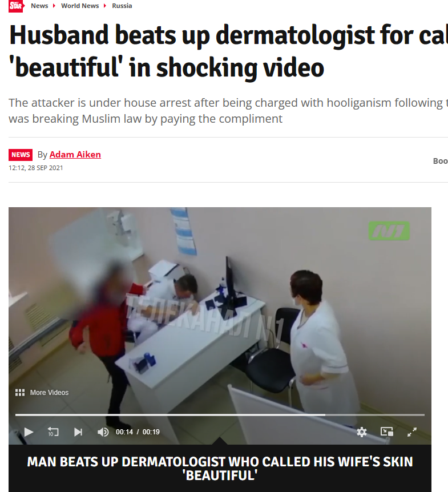The height and width of the screenshot is (492, 448).
Task: Toggle picture-in-picture mode
Action: pyautogui.click(x=387, y=431)
